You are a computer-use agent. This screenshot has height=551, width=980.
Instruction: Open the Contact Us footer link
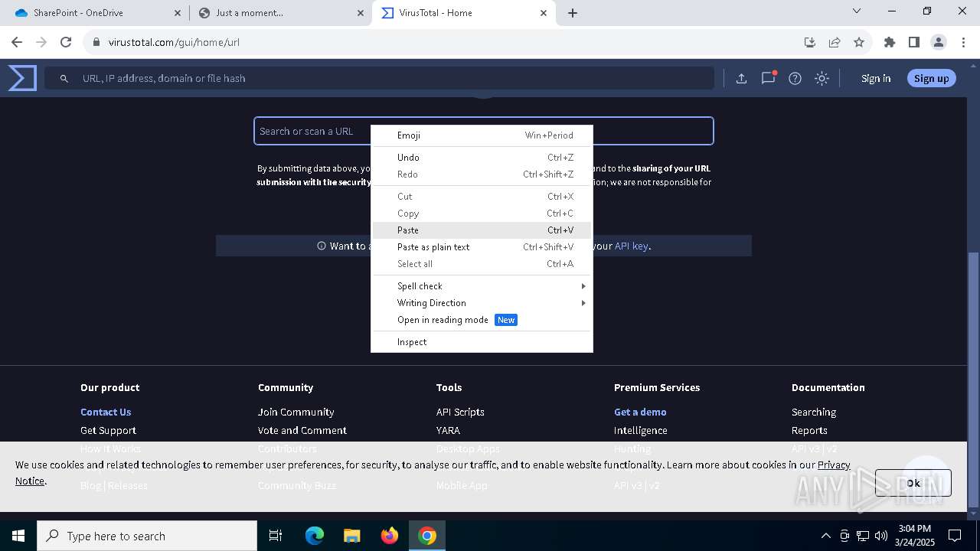click(x=106, y=412)
